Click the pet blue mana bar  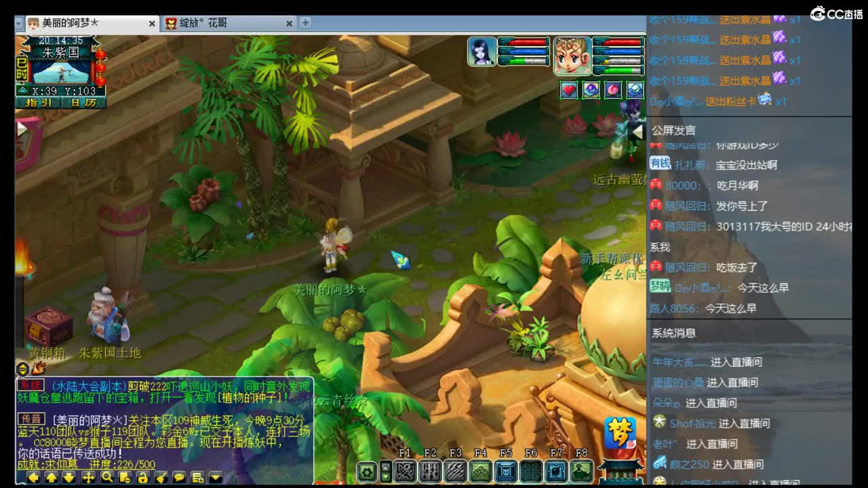[524, 52]
